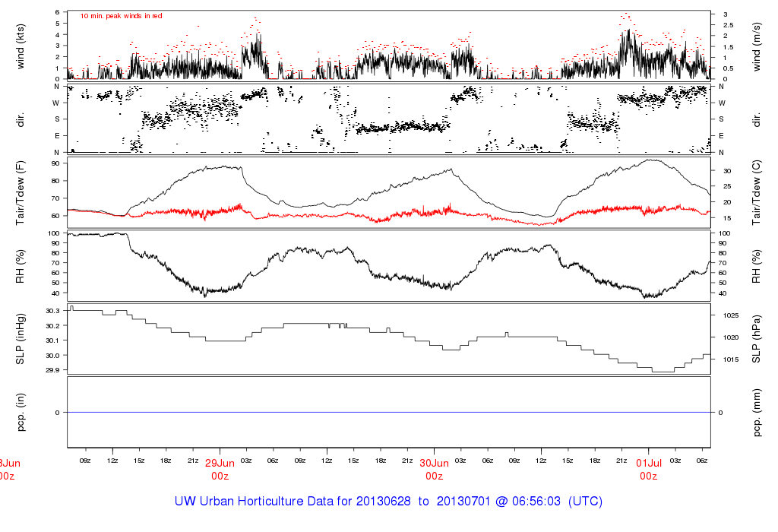The width and height of the screenshot is (778, 532).
Task: Select the "0.5" tick on the wind m/s axis
Action: click(x=728, y=69)
